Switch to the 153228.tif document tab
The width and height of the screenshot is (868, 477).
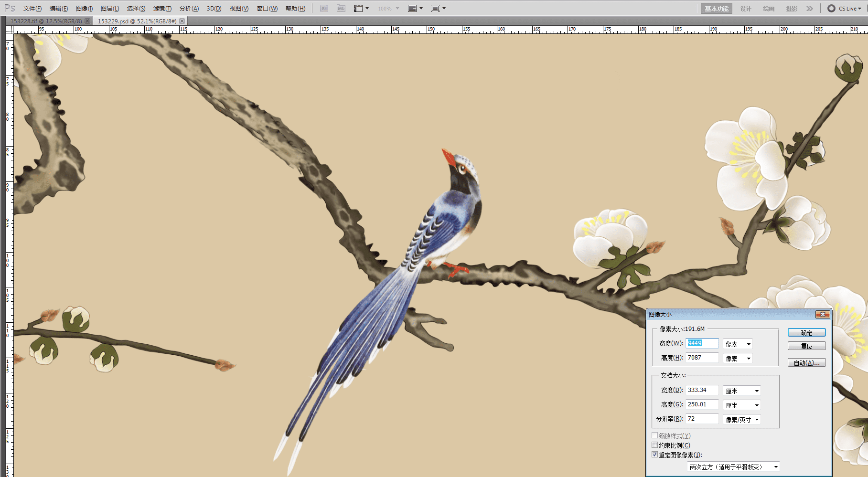tap(46, 21)
